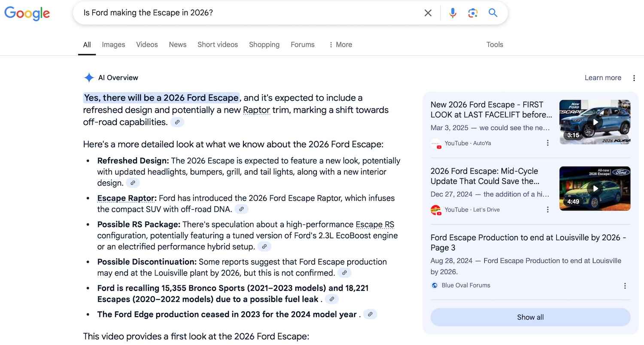Click the Mar 3, 2025 video date text

point(450,128)
